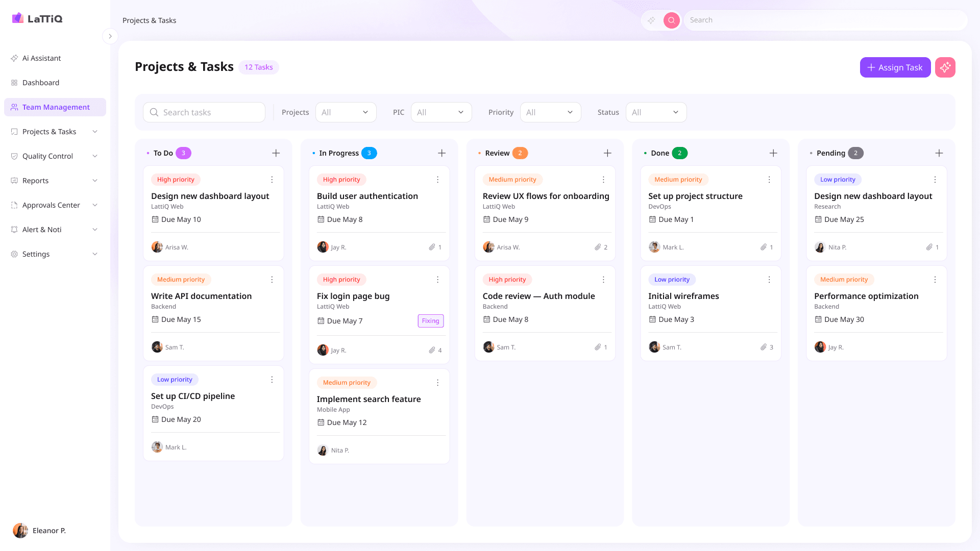The width and height of the screenshot is (980, 551).
Task: Open options for Write API documentation card
Action: pos(272,280)
